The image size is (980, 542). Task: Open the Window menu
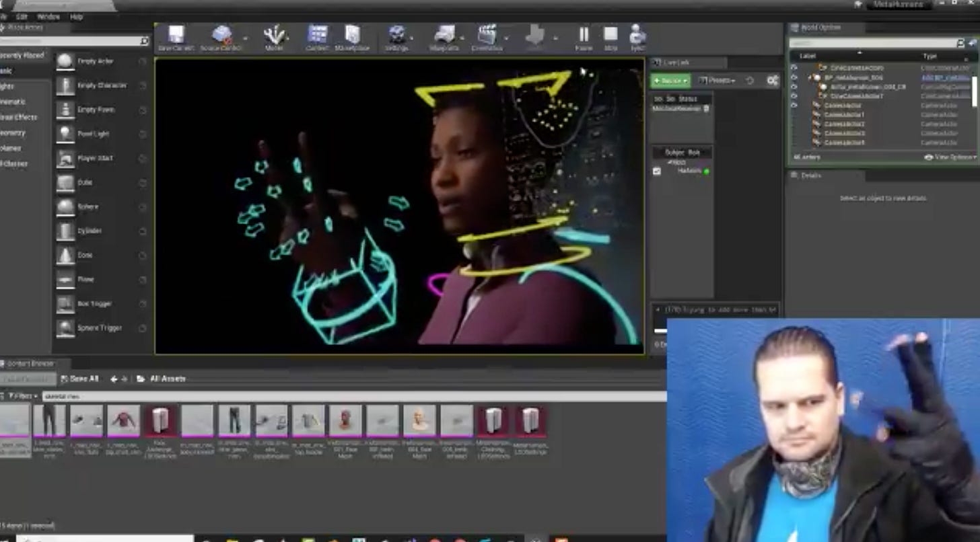point(48,16)
